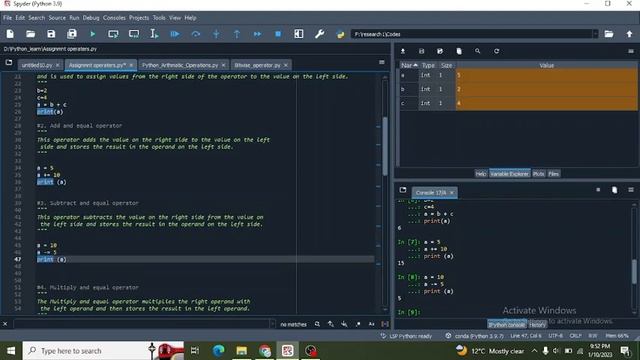Open console pane options menu
The height and width of the screenshot is (360, 640).
click(x=631, y=190)
